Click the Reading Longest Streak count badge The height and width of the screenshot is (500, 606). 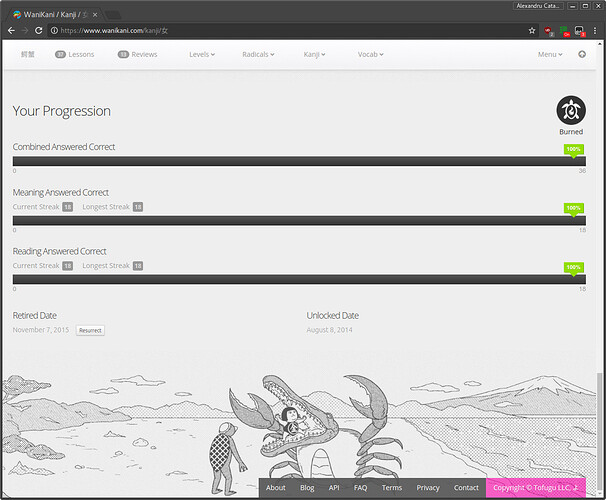tap(138, 266)
